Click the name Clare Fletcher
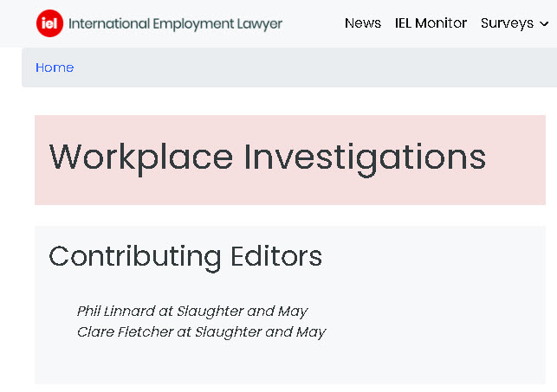Image resolution: width=557 pixels, height=392 pixels. coord(125,332)
